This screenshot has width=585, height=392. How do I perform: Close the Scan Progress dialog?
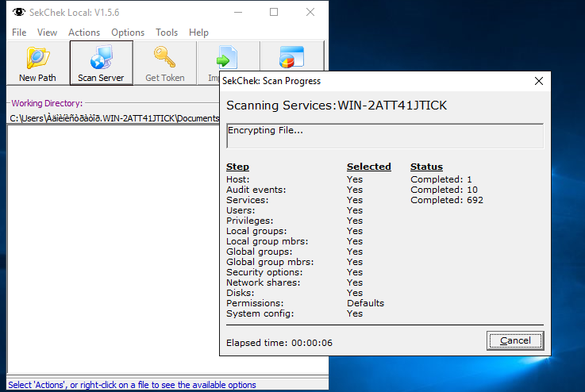[539, 81]
